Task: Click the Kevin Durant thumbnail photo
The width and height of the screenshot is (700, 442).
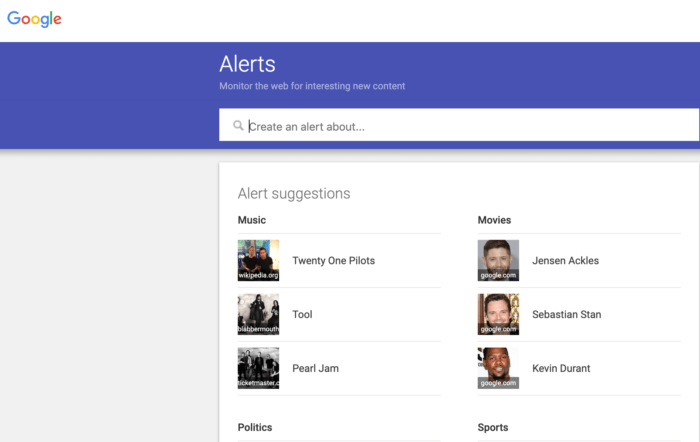Action: (x=498, y=368)
